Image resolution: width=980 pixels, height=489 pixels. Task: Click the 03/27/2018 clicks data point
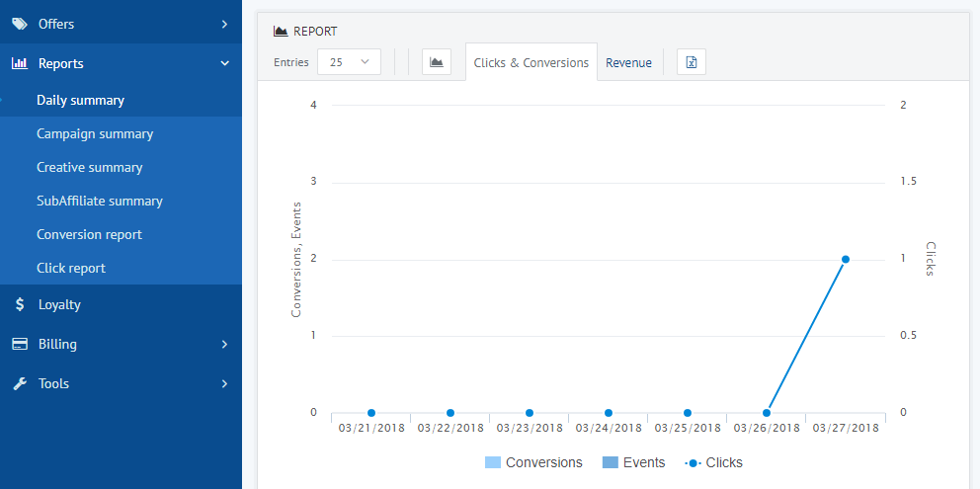pyautogui.click(x=846, y=259)
